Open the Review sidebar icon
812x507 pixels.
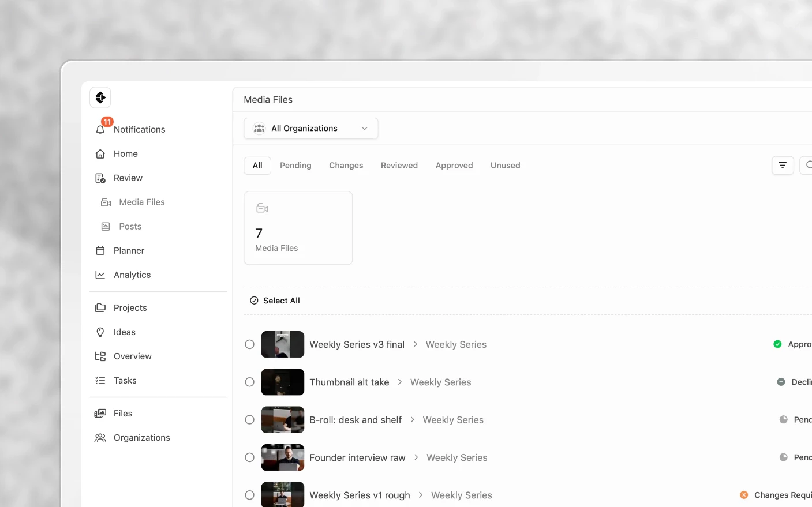click(x=100, y=178)
